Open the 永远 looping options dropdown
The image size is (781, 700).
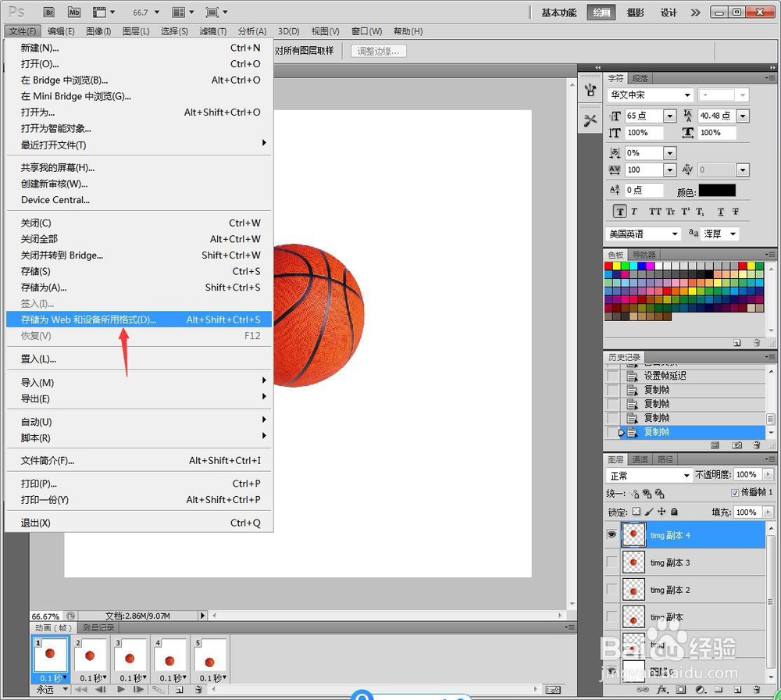tap(66, 690)
